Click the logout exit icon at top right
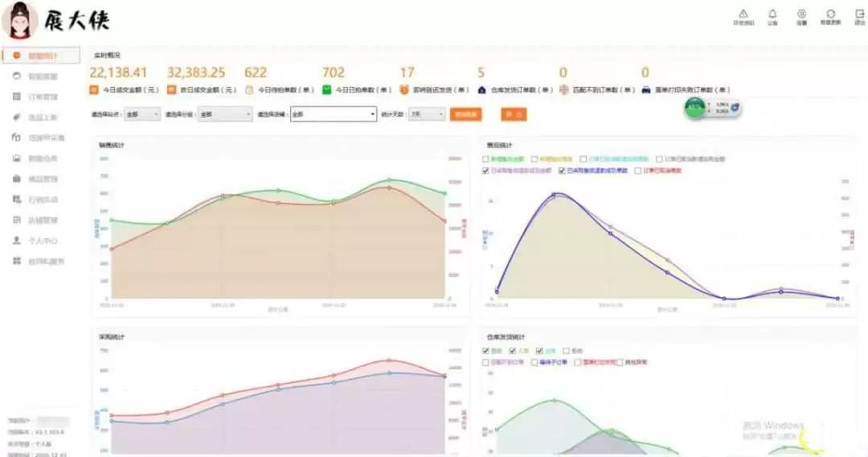 pyautogui.click(x=859, y=14)
